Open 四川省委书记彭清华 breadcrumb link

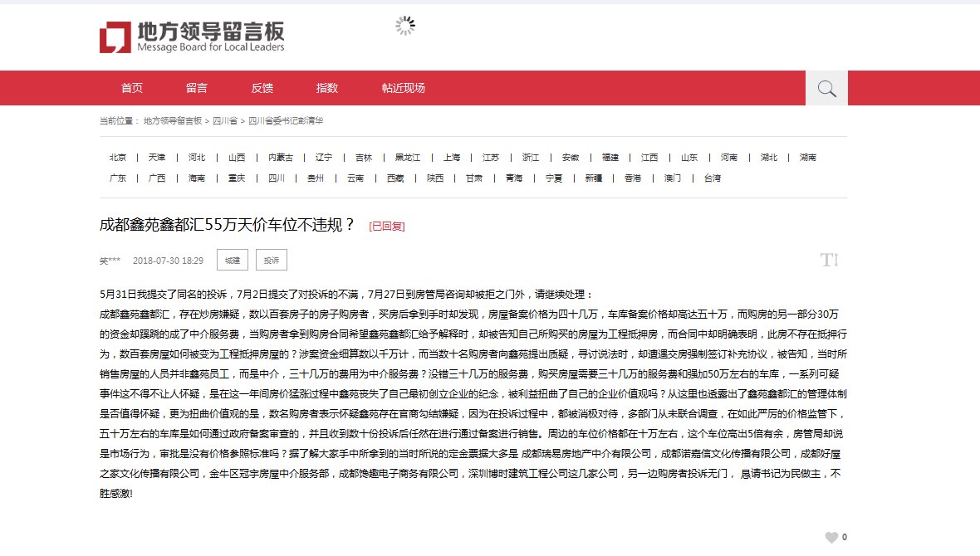pos(286,121)
